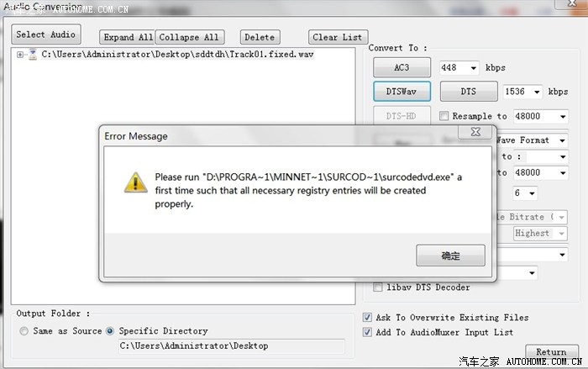
Task: Expand the Track01.fixed.wav tree node
Action: [x=20, y=55]
